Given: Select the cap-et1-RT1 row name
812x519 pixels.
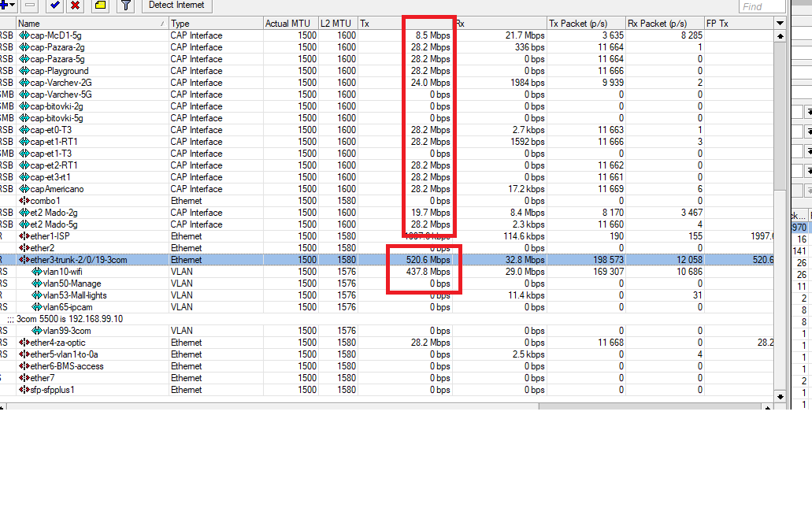Looking at the screenshot, I should click(x=54, y=142).
